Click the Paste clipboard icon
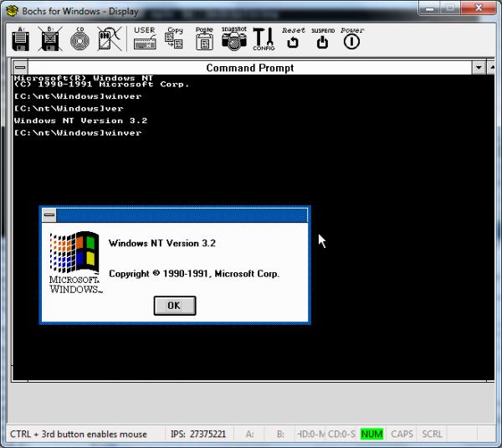The image size is (502, 448). (x=204, y=39)
